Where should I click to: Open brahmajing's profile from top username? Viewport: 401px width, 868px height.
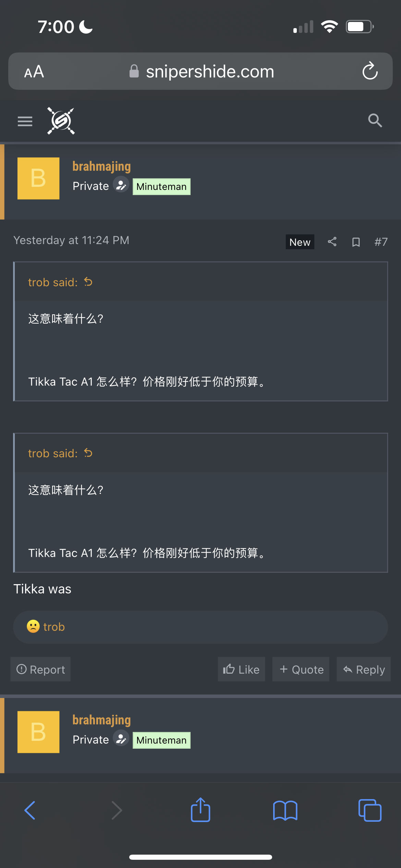coord(101,166)
